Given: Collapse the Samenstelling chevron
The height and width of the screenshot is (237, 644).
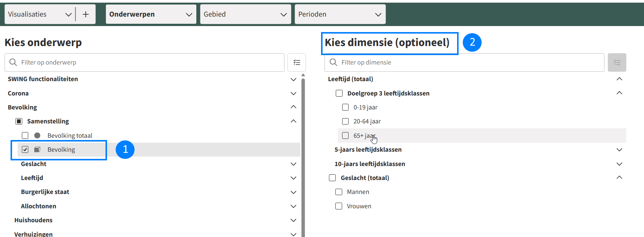Looking at the screenshot, I should coord(293,121).
